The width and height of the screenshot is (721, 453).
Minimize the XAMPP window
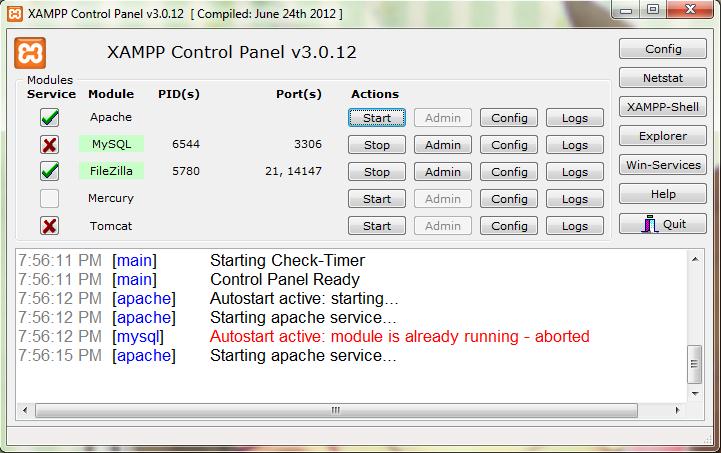[626, 10]
